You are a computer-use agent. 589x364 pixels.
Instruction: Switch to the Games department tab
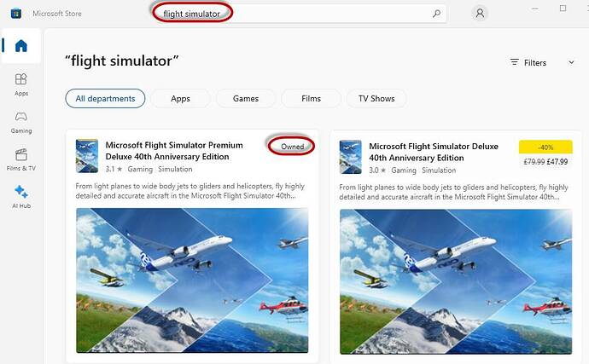(246, 98)
